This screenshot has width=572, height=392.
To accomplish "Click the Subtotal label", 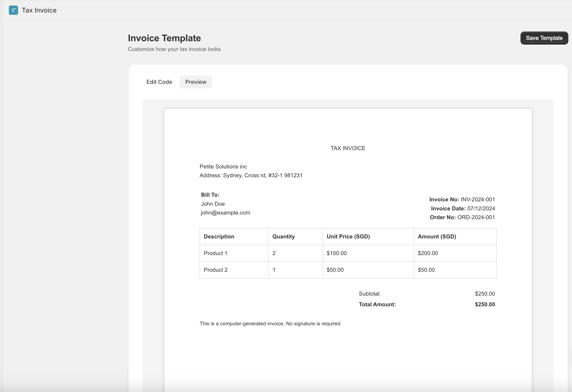I will tap(370, 294).
